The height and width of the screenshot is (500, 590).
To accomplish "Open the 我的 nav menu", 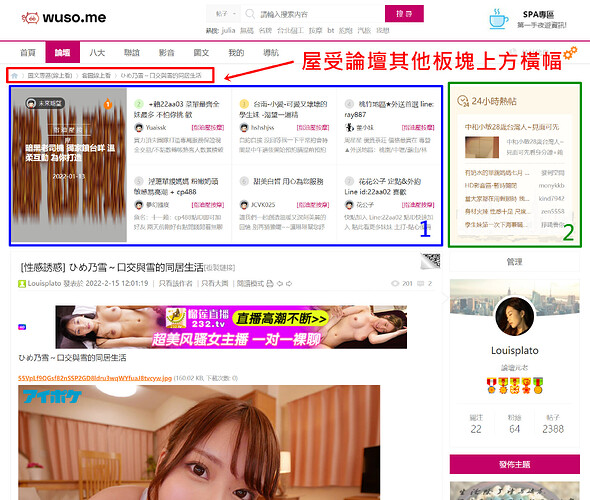I will [236, 53].
